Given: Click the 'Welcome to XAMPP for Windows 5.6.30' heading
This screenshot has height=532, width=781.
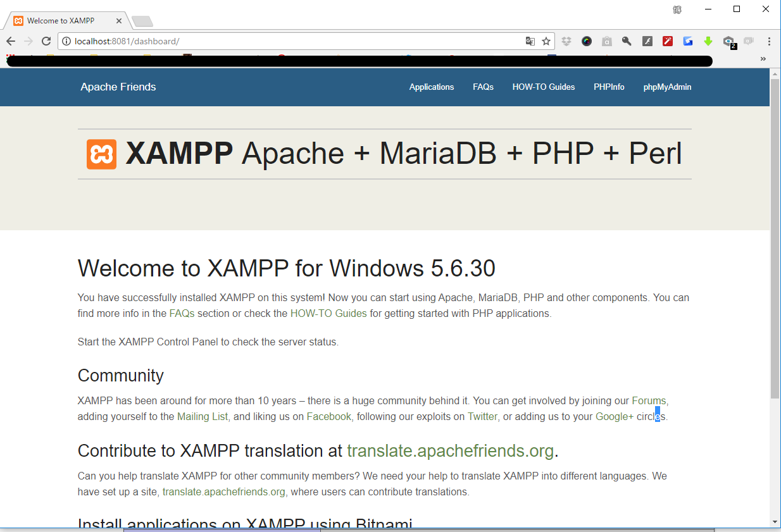Looking at the screenshot, I should click(x=287, y=268).
